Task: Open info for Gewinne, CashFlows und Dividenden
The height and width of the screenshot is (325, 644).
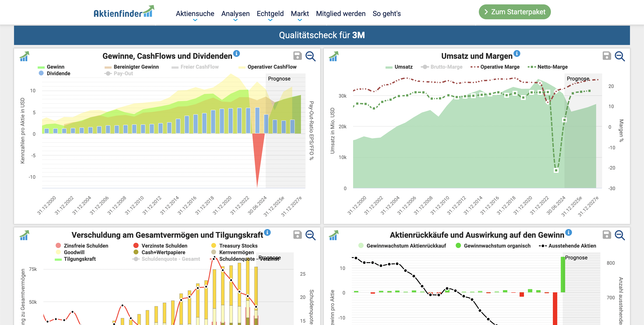Action: pyautogui.click(x=236, y=53)
